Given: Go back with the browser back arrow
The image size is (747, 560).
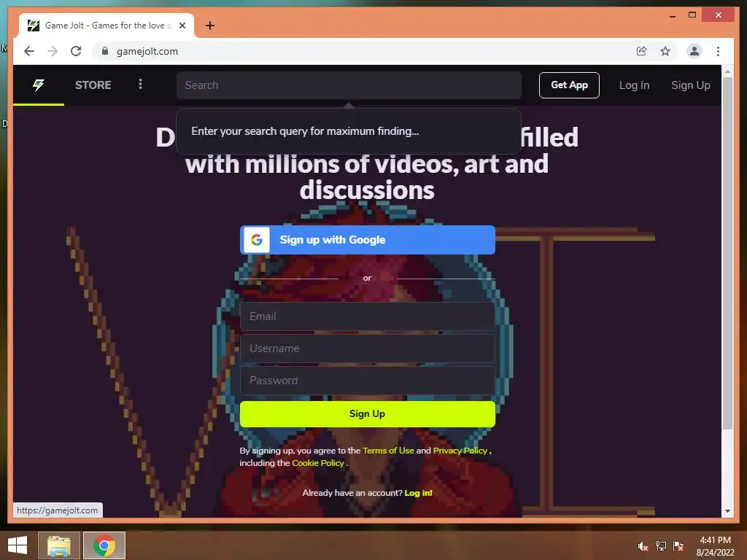Looking at the screenshot, I should (29, 51).
